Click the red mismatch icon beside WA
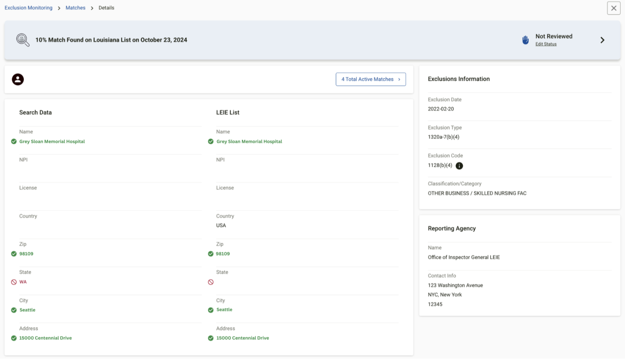Screen dimensions: 625x364 (14, 282)
